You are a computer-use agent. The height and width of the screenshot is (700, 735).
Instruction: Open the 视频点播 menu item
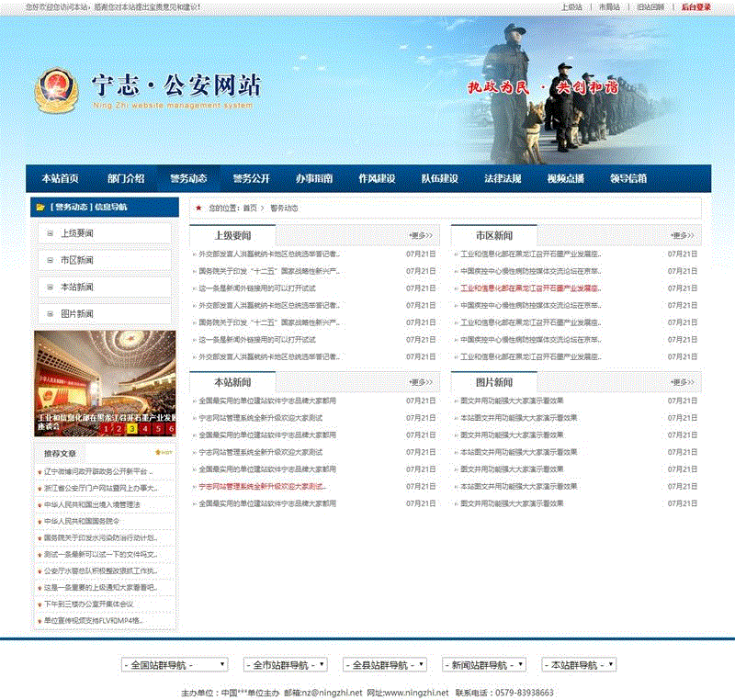tap(565, 178)
